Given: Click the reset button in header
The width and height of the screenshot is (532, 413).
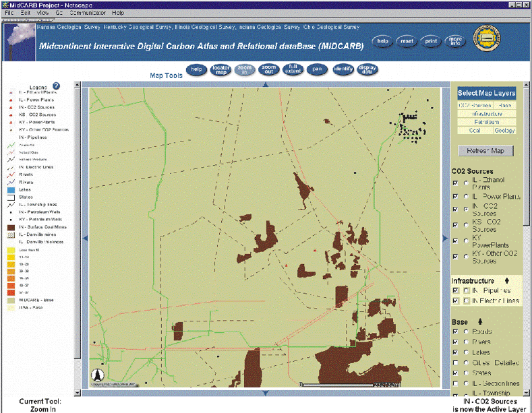Looking at the screenshot, I should 407,41.
